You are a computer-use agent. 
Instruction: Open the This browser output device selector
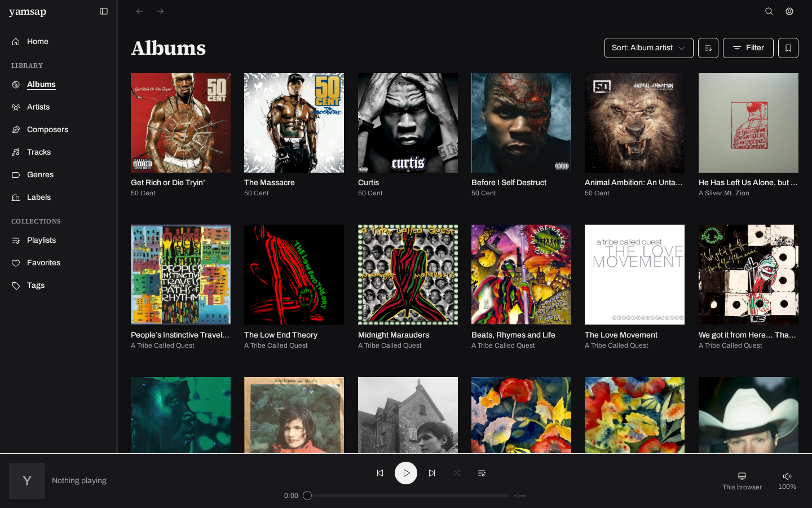742,481
